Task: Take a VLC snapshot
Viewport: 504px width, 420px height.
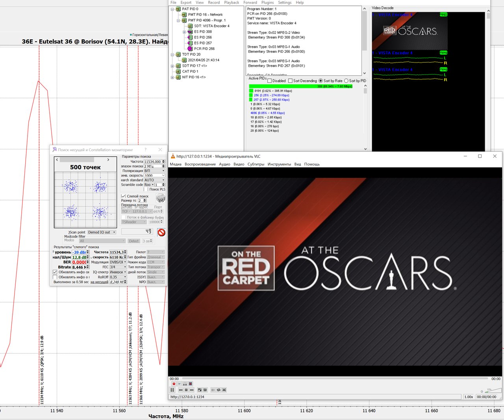Action: click(x=180, y=384)
